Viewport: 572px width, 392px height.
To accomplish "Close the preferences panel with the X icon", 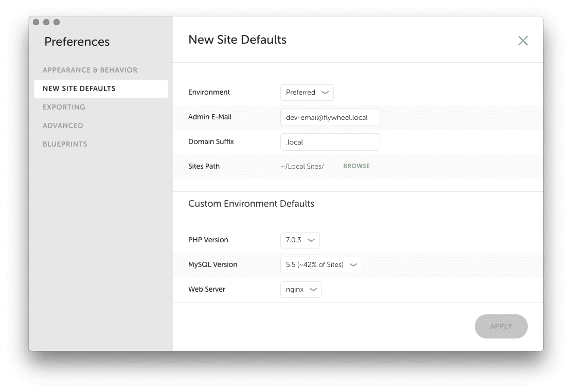I will coord(523,41).
